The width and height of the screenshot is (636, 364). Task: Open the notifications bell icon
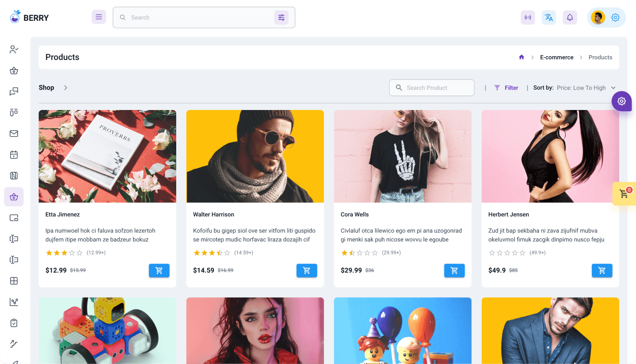pos(570,18)
